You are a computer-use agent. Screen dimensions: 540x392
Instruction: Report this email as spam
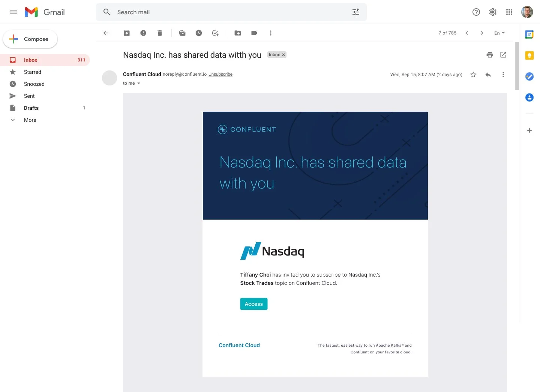tap(143, 33)
